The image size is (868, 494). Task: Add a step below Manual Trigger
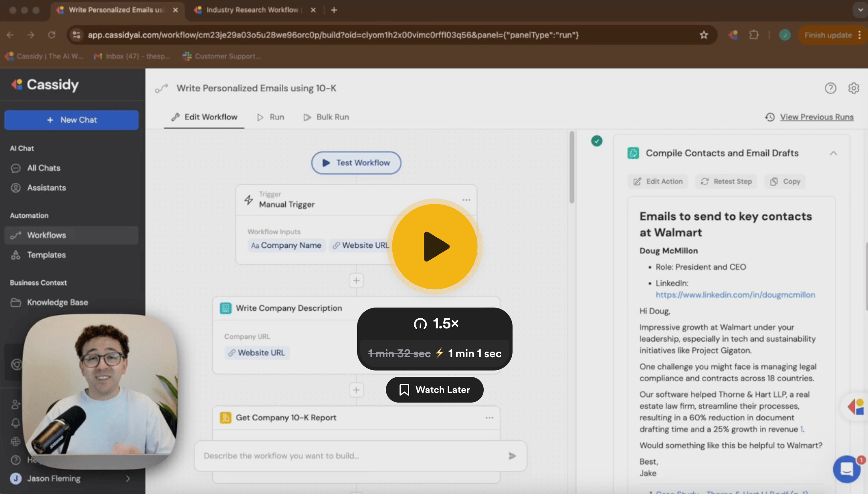click(x=356, y=281)
